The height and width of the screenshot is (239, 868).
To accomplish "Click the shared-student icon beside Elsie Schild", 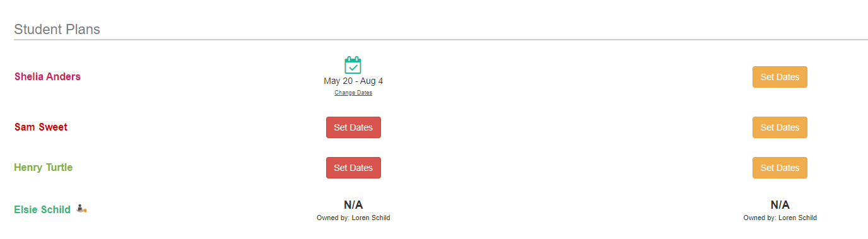I will pyautogui.click(x=81, y=209).
